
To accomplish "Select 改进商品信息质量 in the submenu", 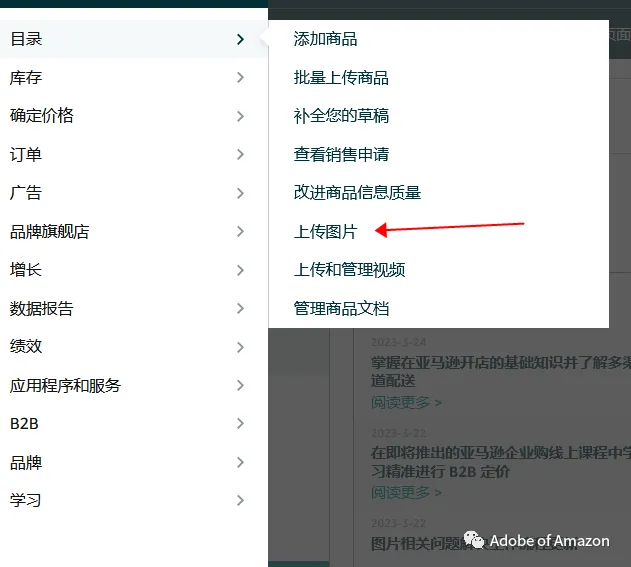I will pyautogui.click(x=357, y=193).
